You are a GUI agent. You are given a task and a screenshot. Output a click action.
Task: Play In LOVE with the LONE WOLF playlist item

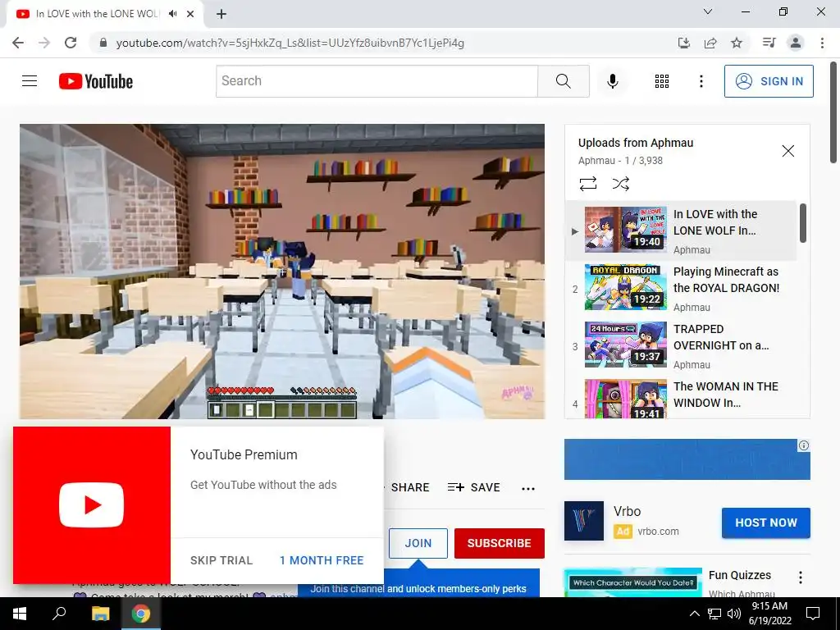click(x=681, y=231)
